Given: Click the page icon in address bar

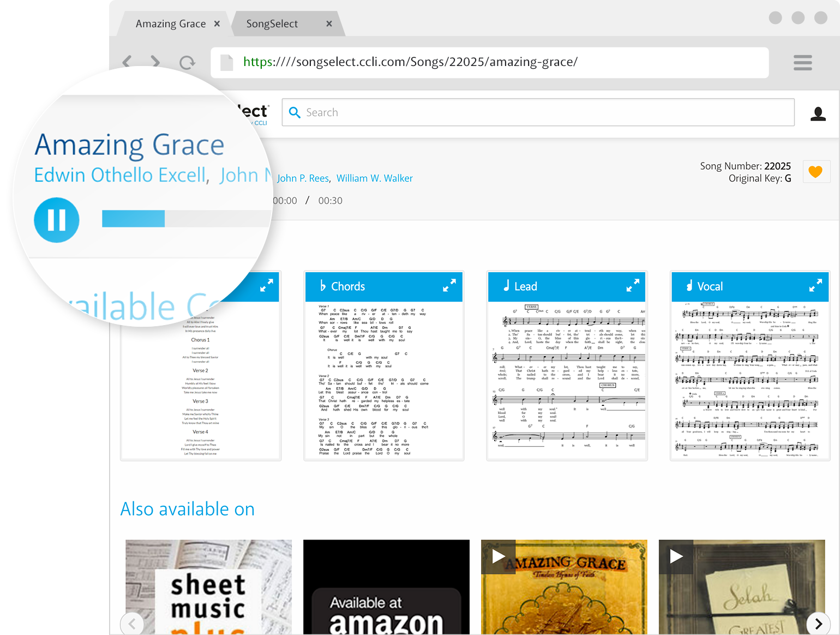Looking at the screenshot, I should (x=226, y=62).
